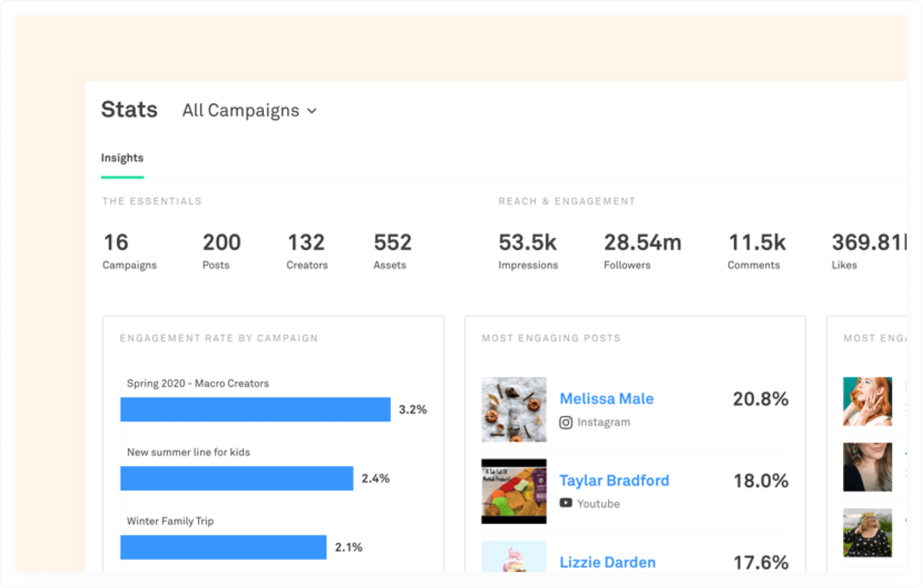Collapse the All Campaigns selector chevron
Screen dimensions: 923x588
tap(312, 111)
